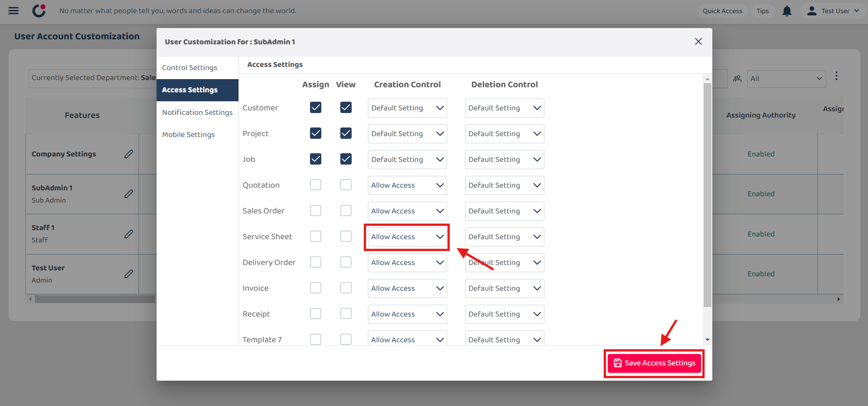Click the dialog's vertical scrollbar thumb
Image resolution: width=868 pixels, height=406 pixels.
[707, 194]
